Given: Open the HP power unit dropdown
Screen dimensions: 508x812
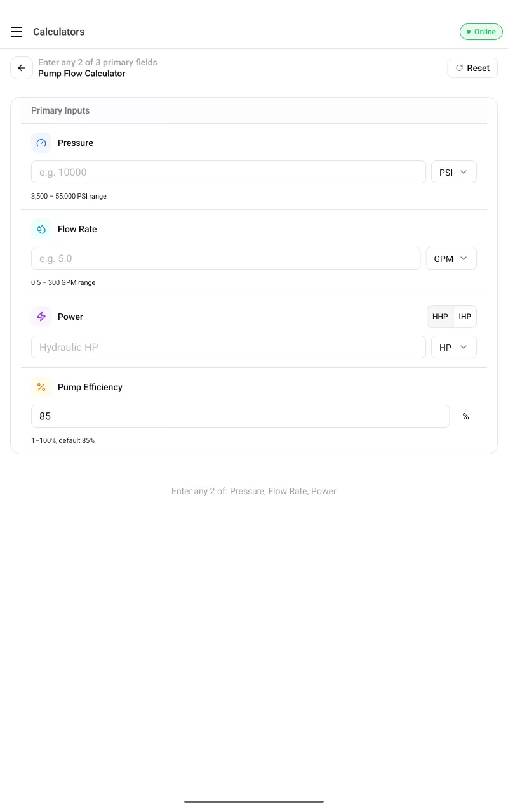Looking at the screenshot, I should point(453,347).
